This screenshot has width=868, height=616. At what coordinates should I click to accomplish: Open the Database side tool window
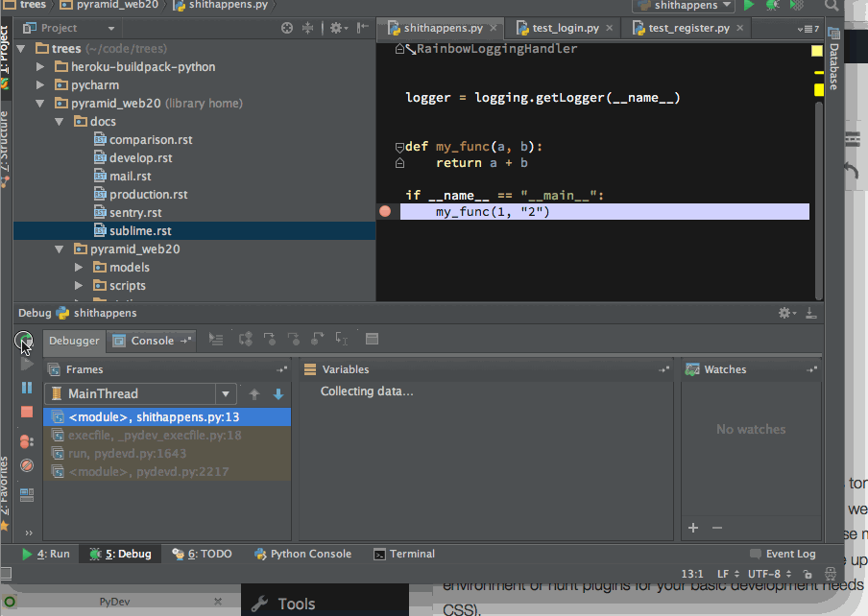coord(833,59)
